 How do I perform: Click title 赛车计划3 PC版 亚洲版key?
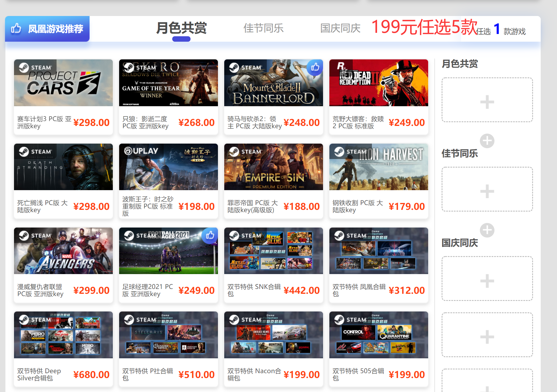(x=44, y=122)
